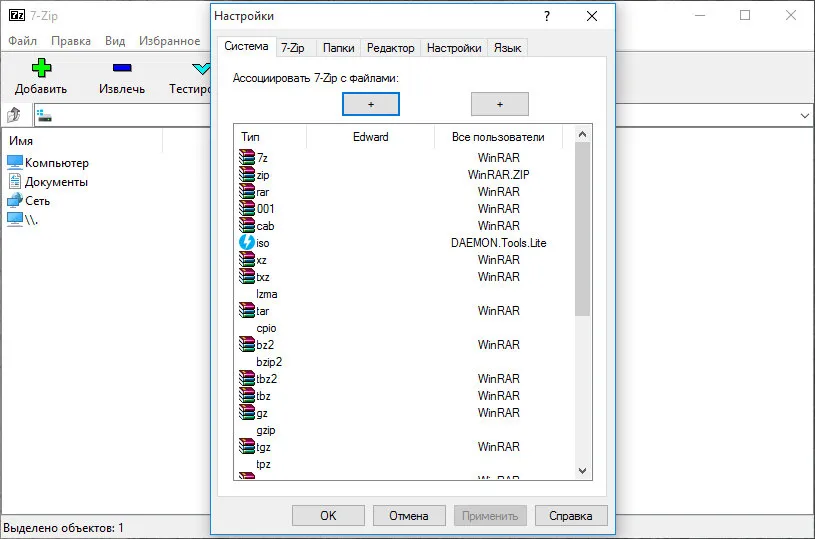The width and height of the screenshot is (815, 539).
Task: Click WinRAR.ZIP value in zip row
Action: click(x=498, y=175)
